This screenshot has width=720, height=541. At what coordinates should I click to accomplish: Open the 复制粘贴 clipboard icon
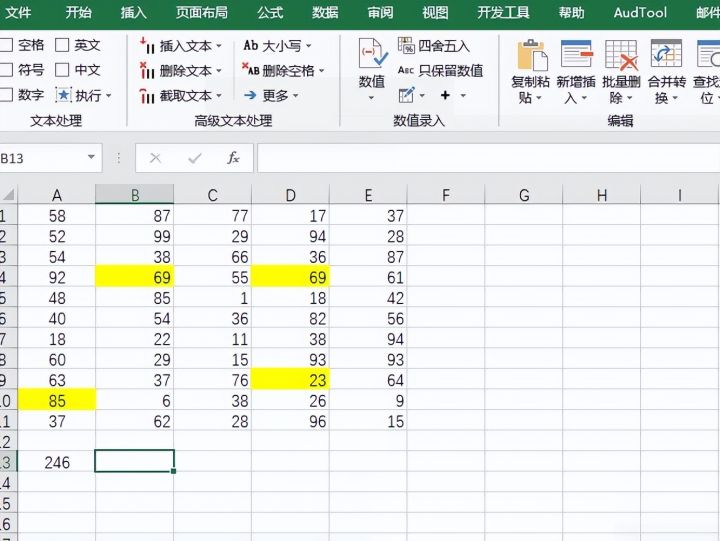pos(531,55)
